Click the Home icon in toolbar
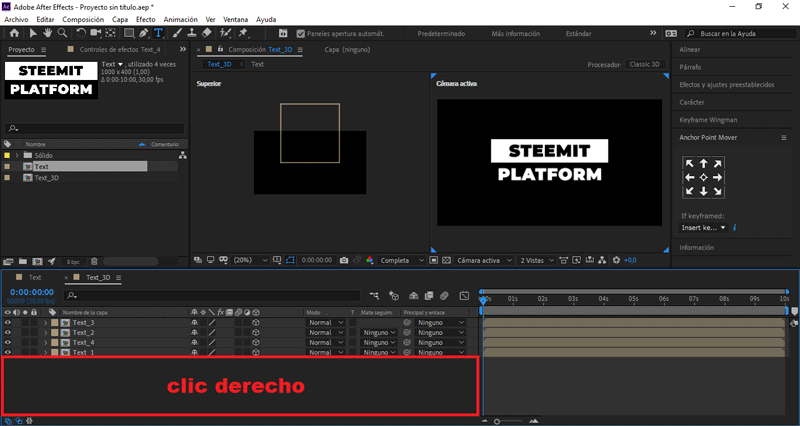 pyautogui.click(x=13, y=32)
